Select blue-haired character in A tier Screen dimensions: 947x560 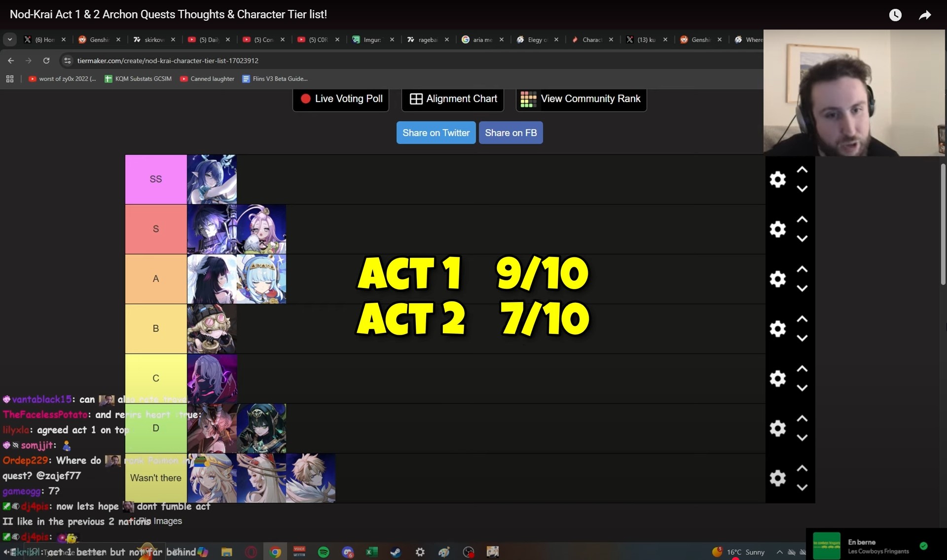coord(261,279)
